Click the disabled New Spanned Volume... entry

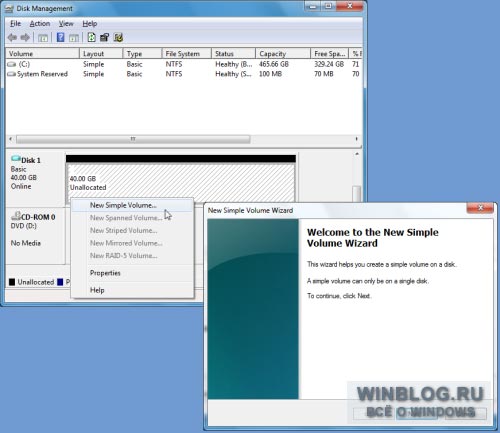pos(132,218)
